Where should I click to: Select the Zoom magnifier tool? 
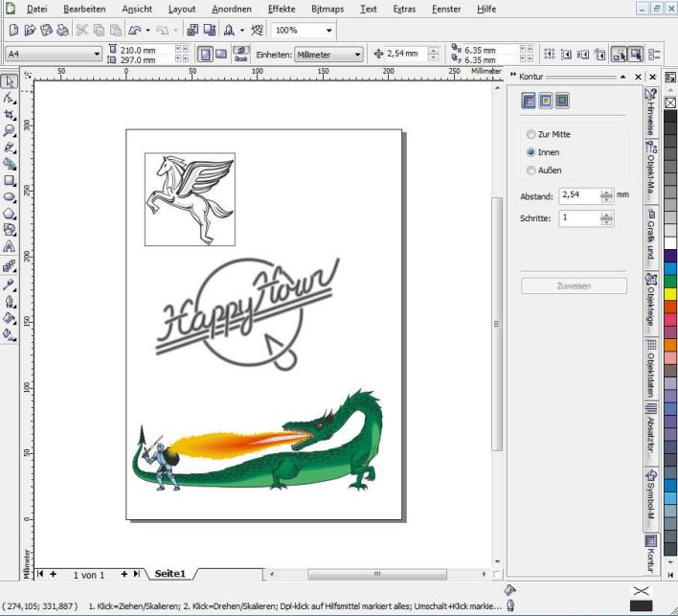click(10, 130)
